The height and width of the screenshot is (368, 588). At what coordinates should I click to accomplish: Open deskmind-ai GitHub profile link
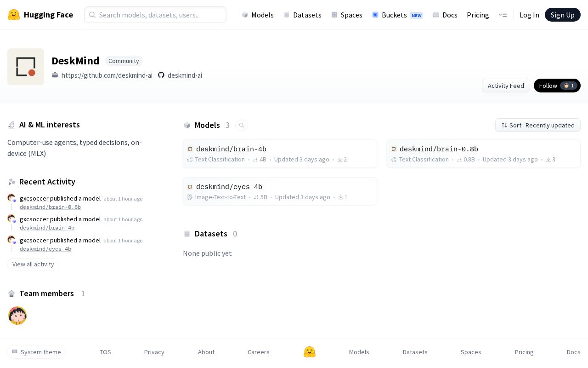click(185, 75)
